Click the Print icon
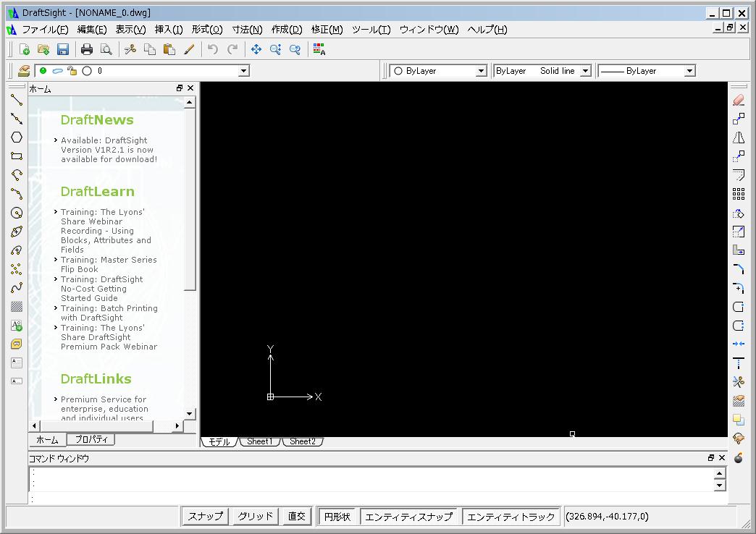756x534 pixels. [87, 49]
